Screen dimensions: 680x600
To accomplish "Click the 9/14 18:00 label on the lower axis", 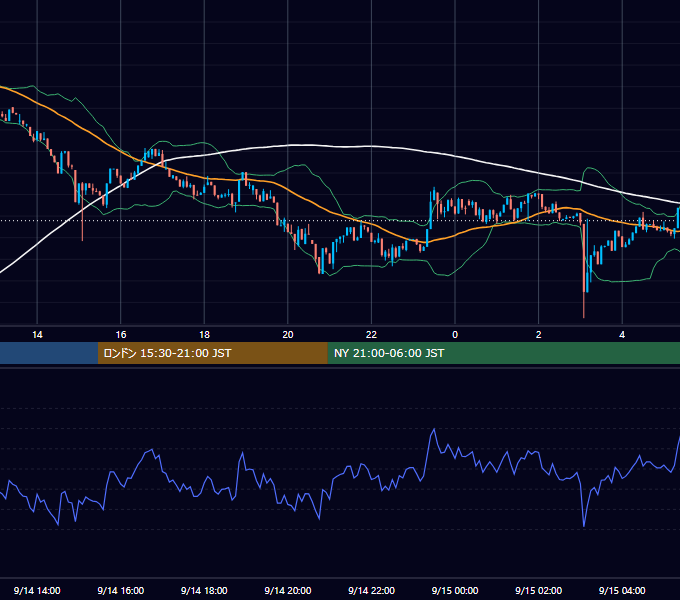I will (x=204, y=590).
